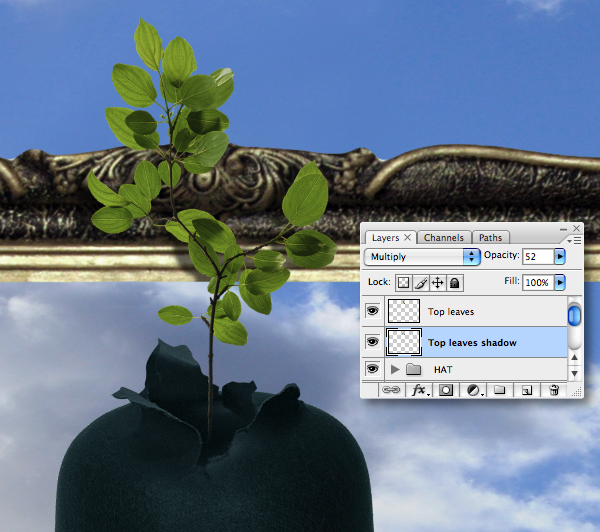Create new adjustment layer icon
The width and height of the screenshot is (600, 532).
pos(474,390)
